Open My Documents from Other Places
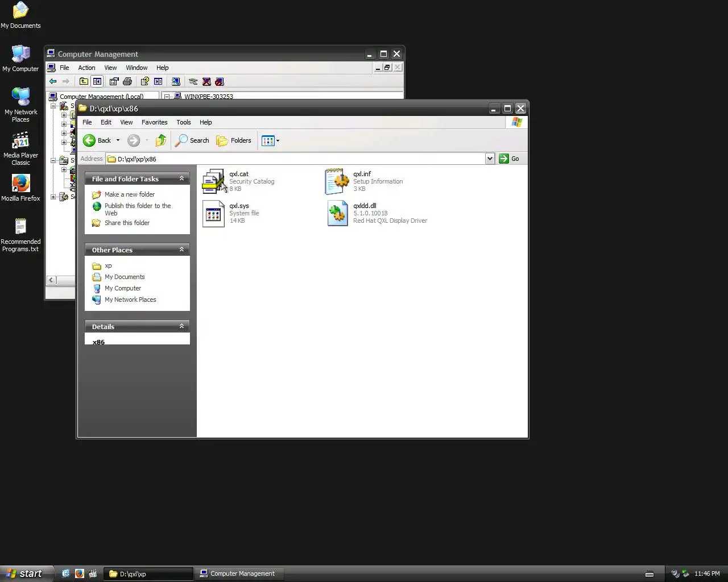 pos(125,277)
